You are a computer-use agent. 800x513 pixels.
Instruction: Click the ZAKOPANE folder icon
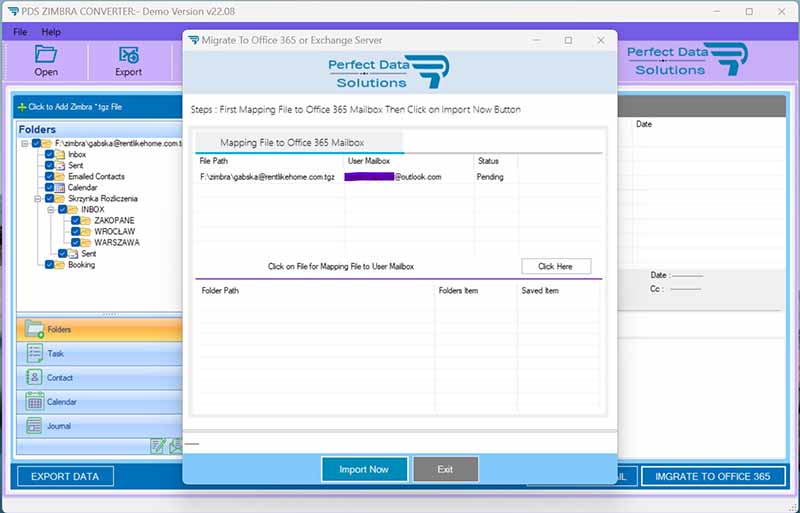(86, 221)
